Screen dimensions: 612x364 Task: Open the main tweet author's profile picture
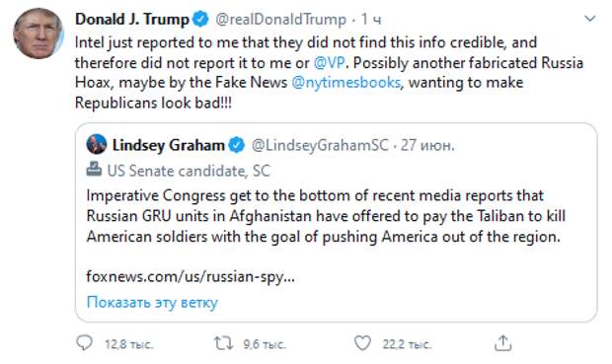pyautogui.click(x=38, y=34)
